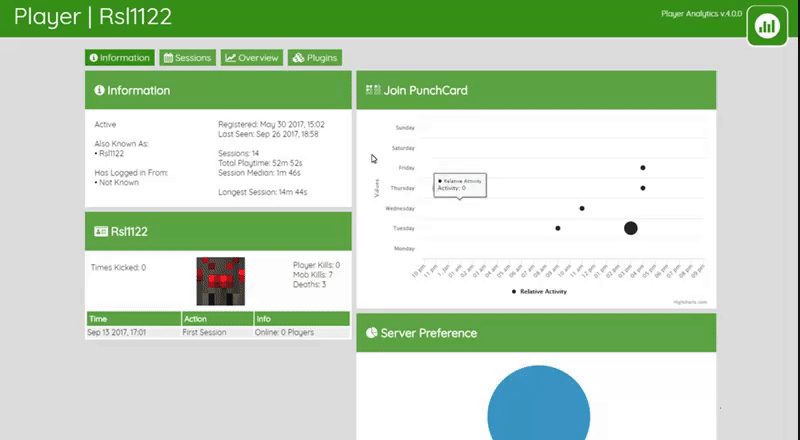
Task: Click the Player Analytics logo icon
Action: [x=768, y=26]
